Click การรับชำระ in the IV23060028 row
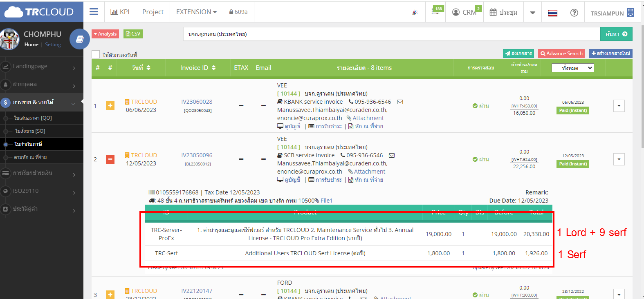 (325, 126)
